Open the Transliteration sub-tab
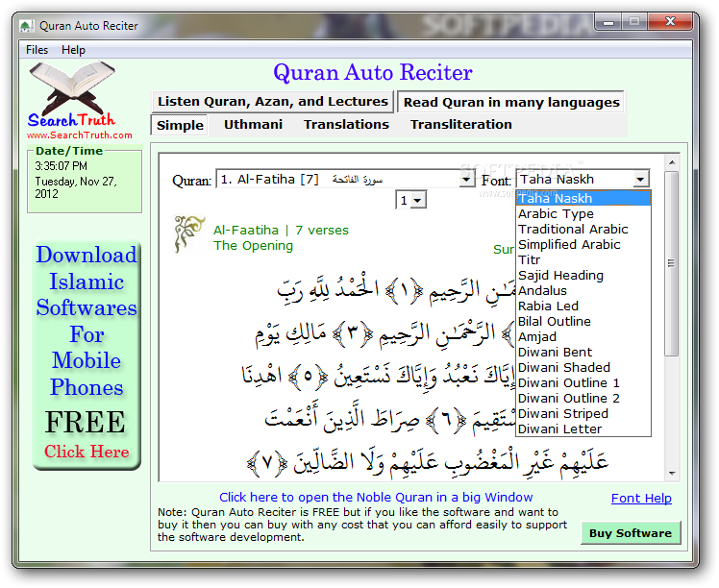This screenshot has width=719, height=588. pyautogui.click(x=460, y=125)
